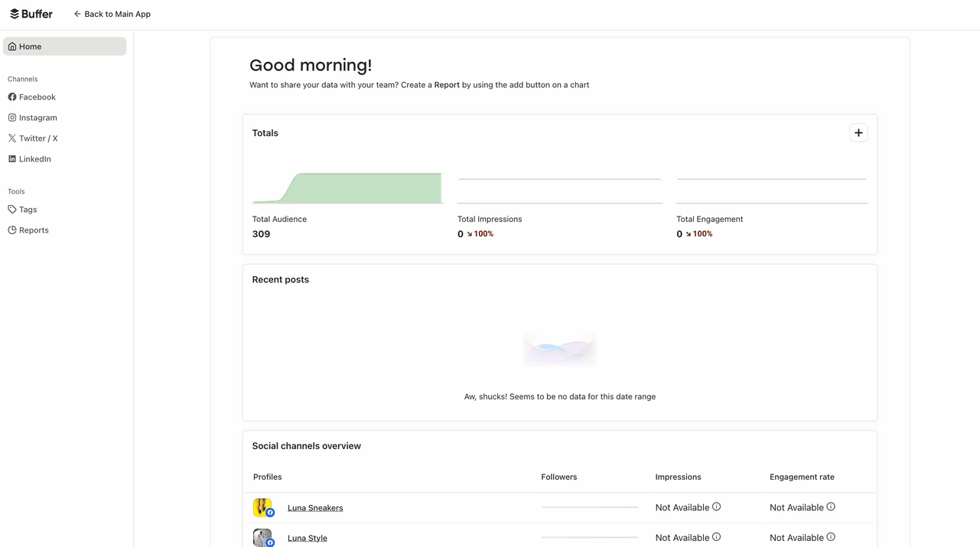Viewport: 980px width, 547px height.
Task: Click the Tools section label in sidebar
Action: point(16,191)
